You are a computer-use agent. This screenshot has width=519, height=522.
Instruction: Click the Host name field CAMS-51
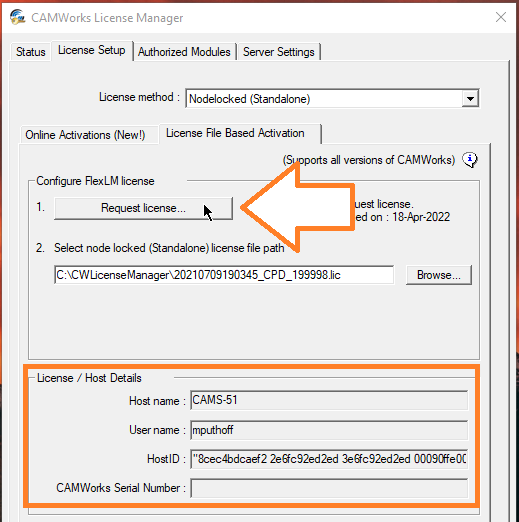(x=329, y=400)
